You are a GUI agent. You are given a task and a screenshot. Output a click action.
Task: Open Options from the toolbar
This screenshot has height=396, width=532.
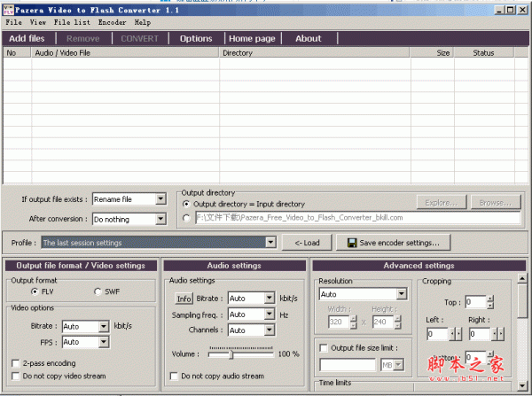pos(196,38)
